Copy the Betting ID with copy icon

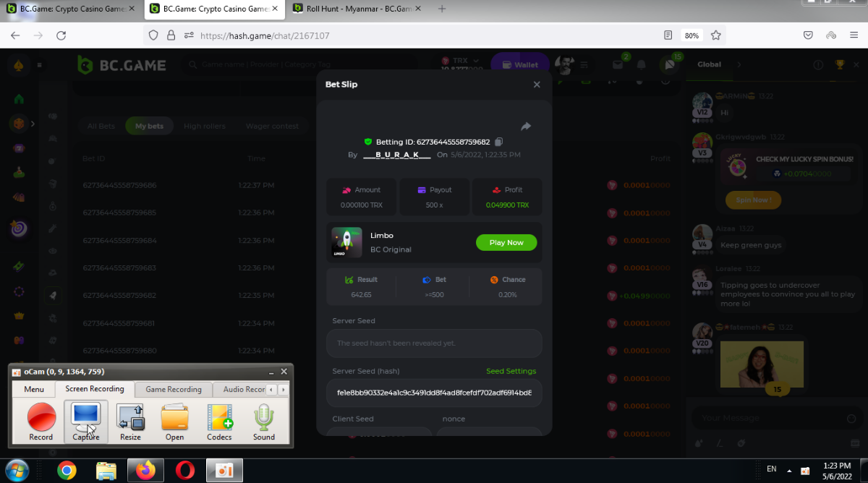pyautogui.click(x=498, y=142)
